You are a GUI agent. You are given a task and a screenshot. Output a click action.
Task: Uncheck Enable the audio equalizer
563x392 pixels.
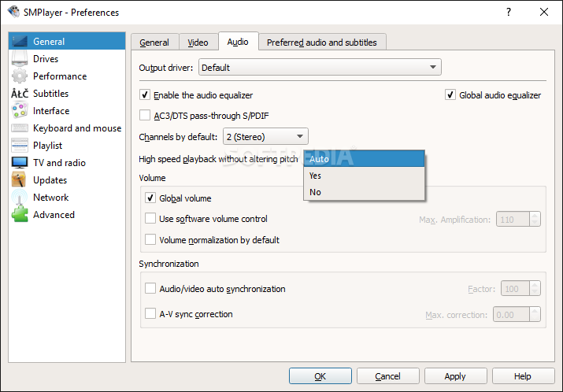145,94
